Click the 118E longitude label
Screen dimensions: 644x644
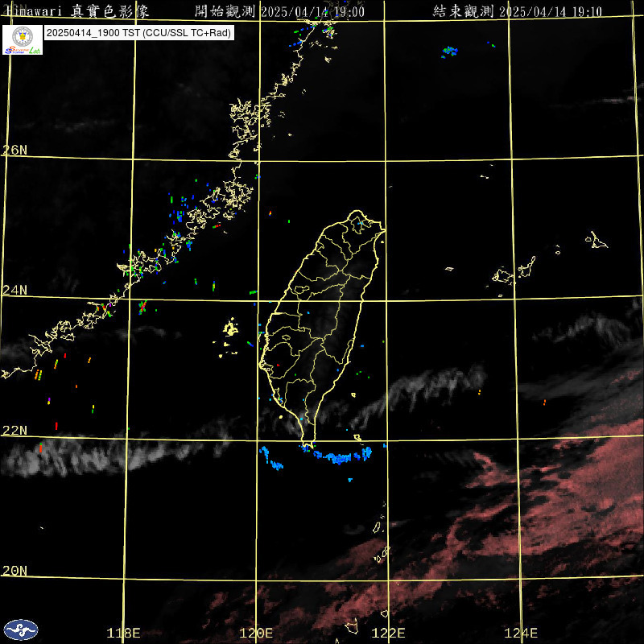pos(123,633)
